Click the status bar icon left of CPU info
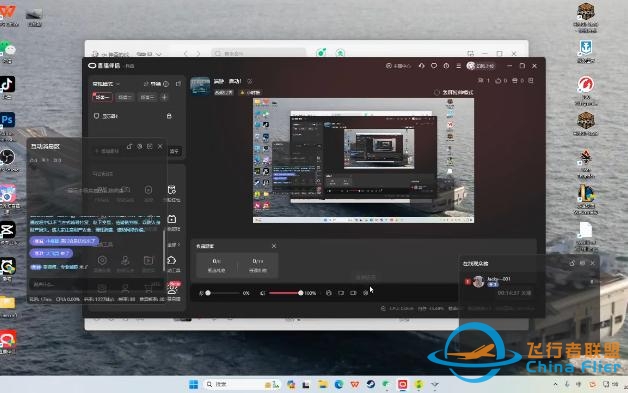 tap(383, 308)
